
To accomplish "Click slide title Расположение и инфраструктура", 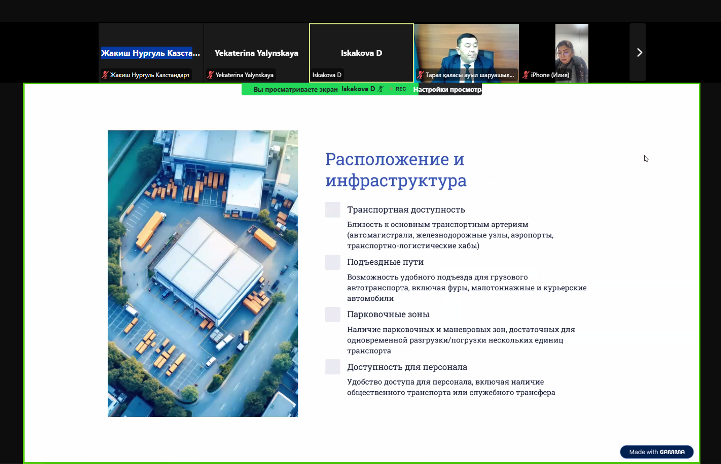I will click(x=396, y=170).
